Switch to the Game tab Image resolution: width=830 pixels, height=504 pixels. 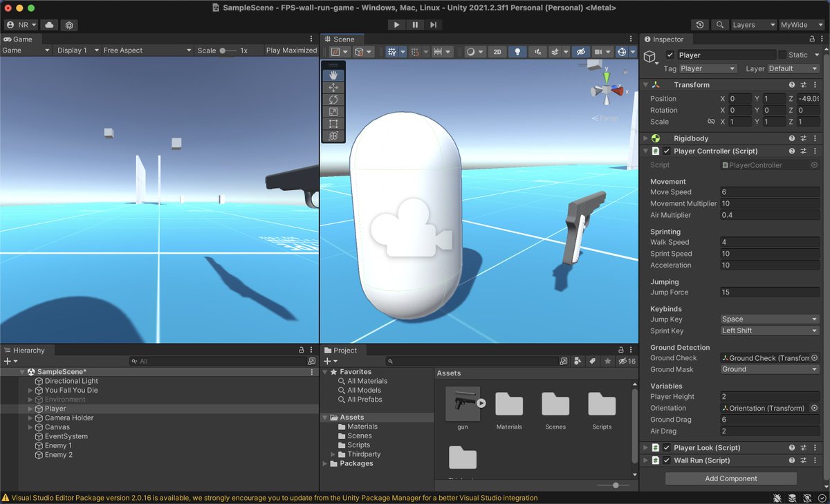point(18,39)
